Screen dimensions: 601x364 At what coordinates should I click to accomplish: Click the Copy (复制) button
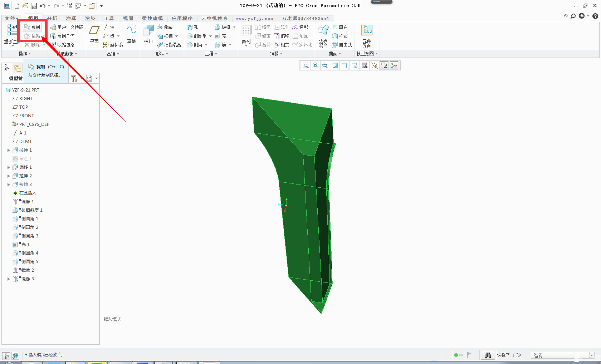pyautogui.click(x=32, y=27)
